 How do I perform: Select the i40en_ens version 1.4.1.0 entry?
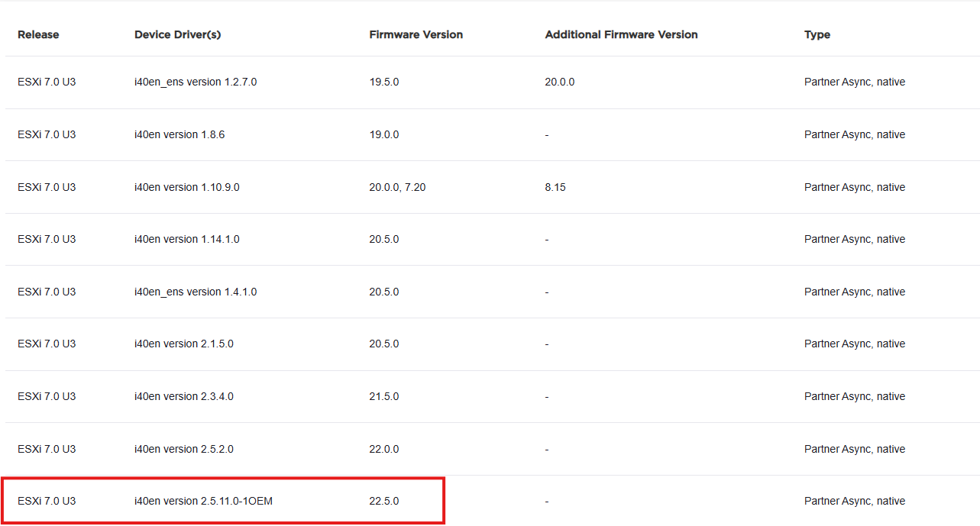(196, 292)
